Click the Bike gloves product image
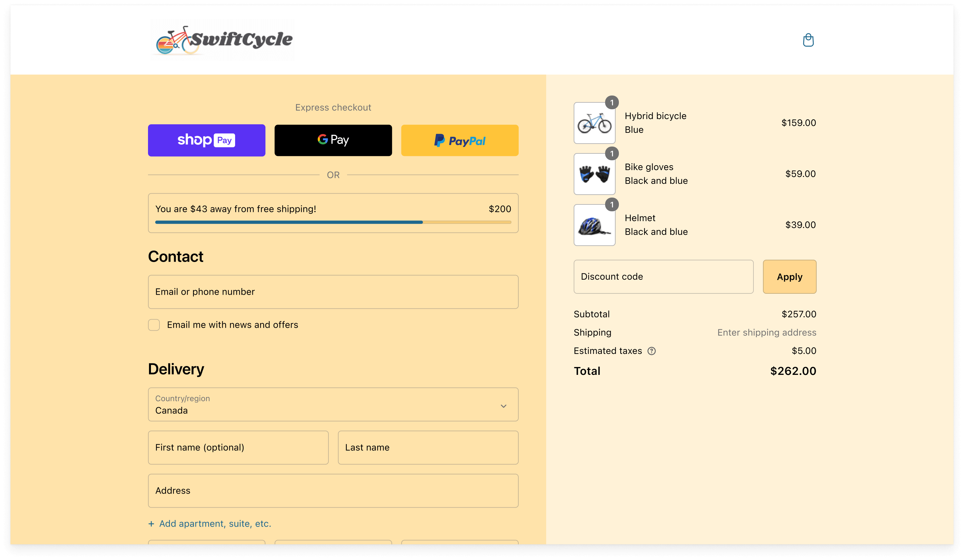The width and height of the screenshot is (964, 560). click(x=594, y=174)
